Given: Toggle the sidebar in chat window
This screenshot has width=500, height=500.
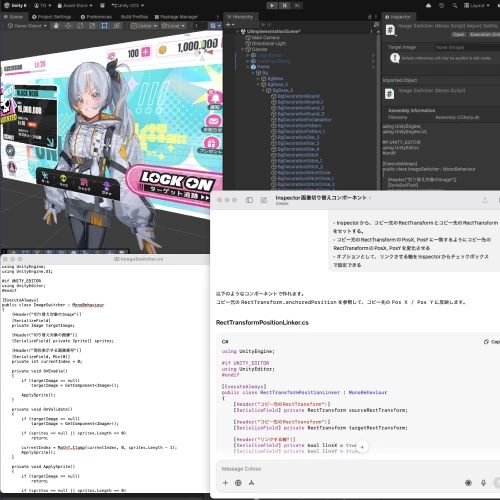Looking at the screenshot, I should click(x=249, y=200).
